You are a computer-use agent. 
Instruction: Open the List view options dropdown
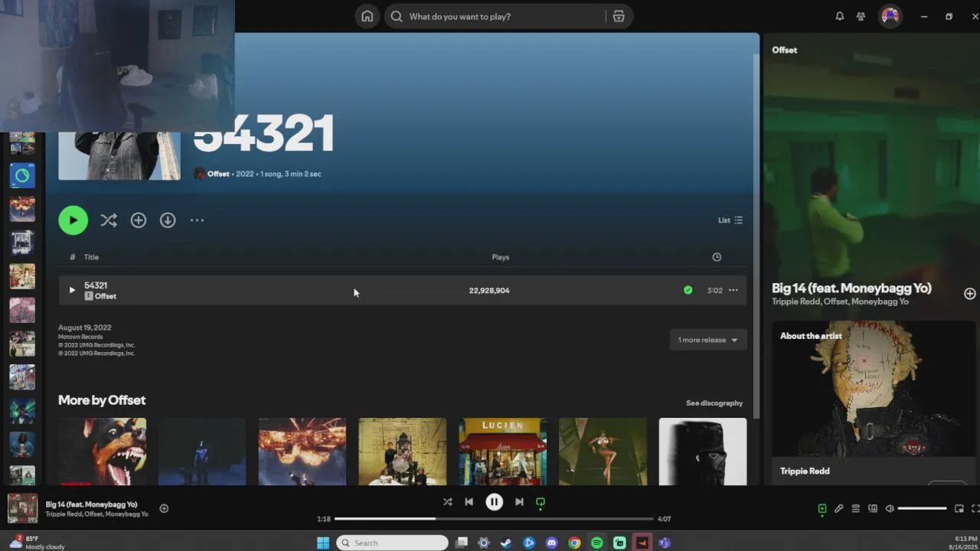point(730,220)
